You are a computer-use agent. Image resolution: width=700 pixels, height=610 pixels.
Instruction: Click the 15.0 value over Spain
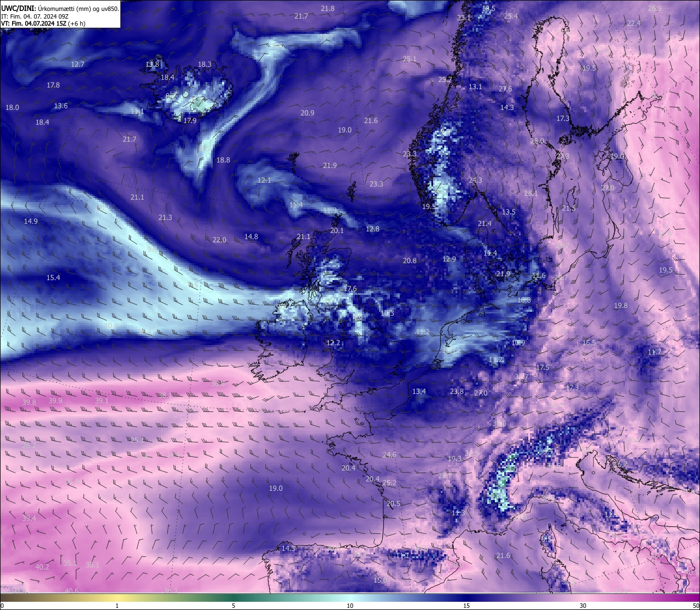point(380,580)
